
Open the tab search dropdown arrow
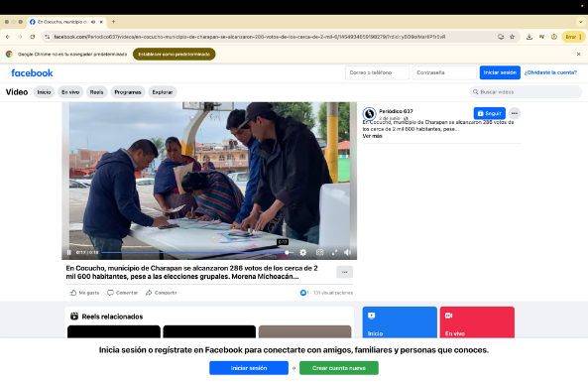pos(580,22)
